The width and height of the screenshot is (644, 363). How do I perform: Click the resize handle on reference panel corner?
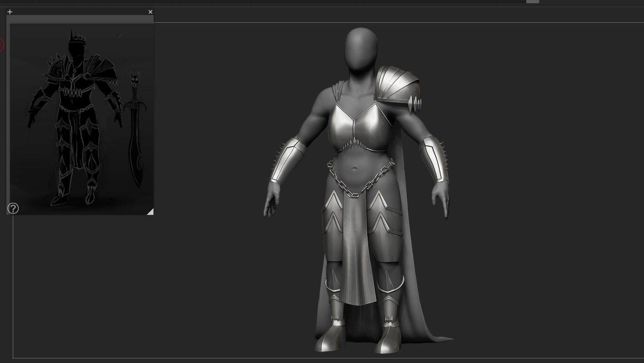pyautogui.click(x=150, y=212)
